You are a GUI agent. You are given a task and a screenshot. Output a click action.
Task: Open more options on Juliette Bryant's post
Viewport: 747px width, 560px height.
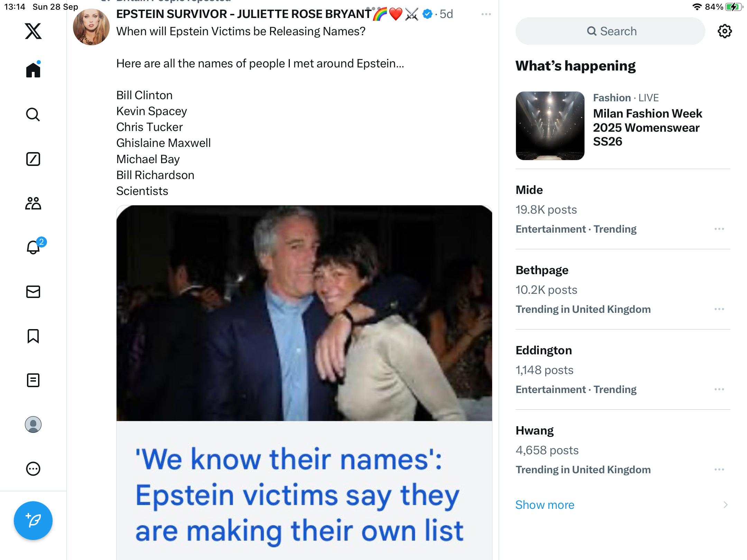[486, 14]
